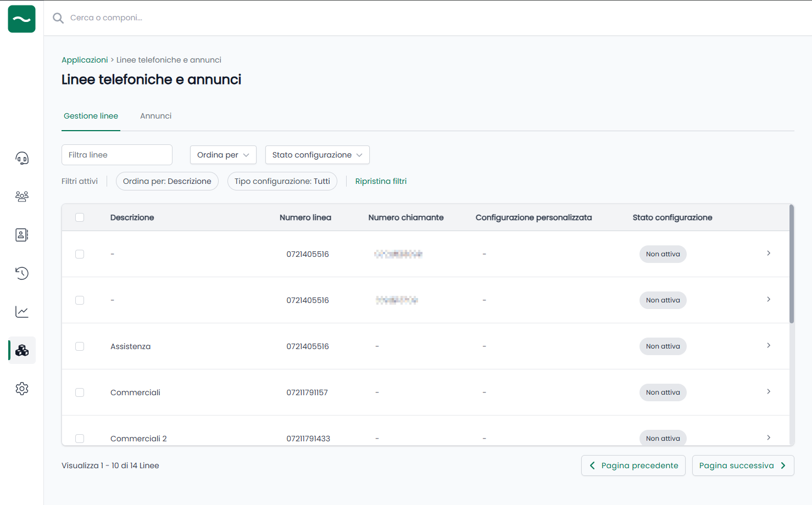812x505 pixels.
Task: Click the green wave logo icon
Action: coord(22,19)
